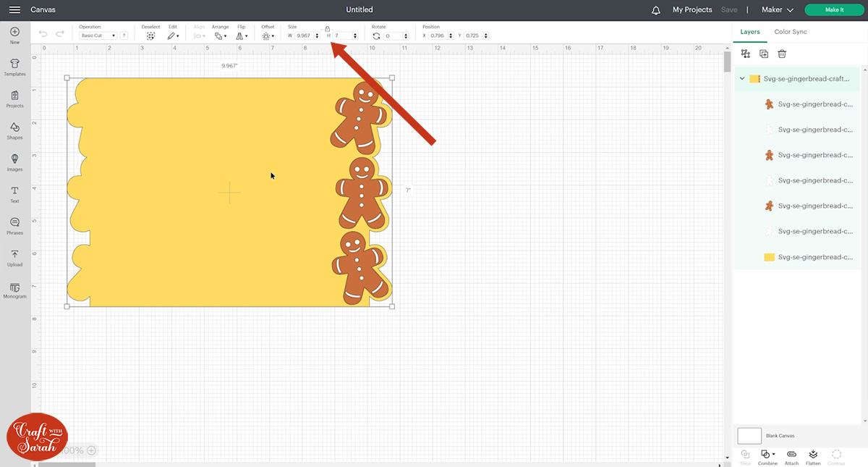
Task: Open the Templates panel in left sidebar
Action: (14, 67)
